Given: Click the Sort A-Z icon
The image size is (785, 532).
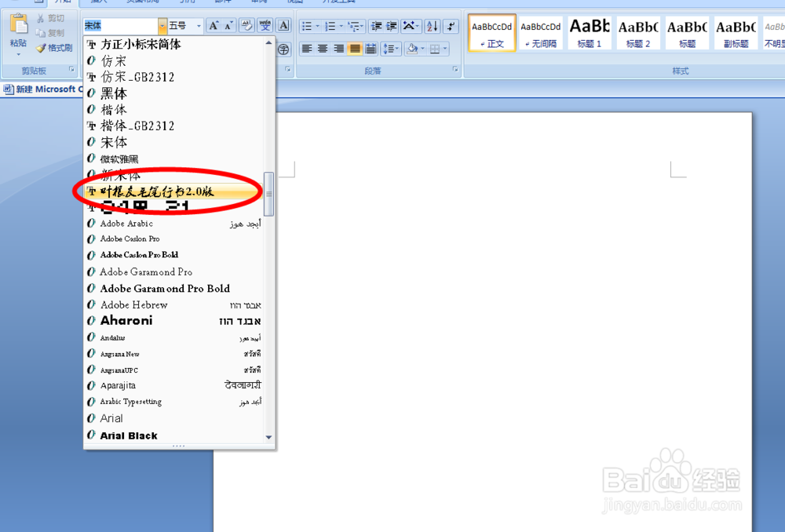Looking at the screenshot, I should [432, 26].
